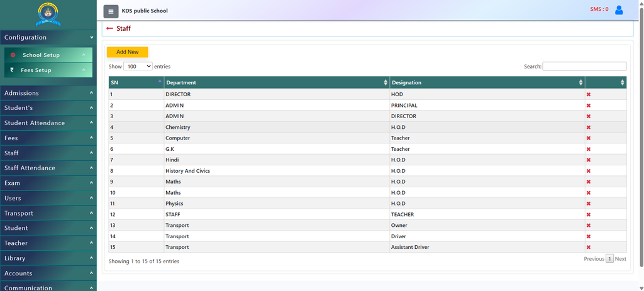
Task: Delete the Transport Owner row
Action: [588, 226]
